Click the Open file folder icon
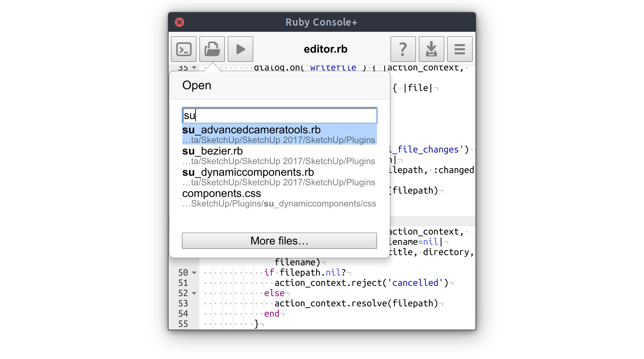The image size is (644, 359). 212,49
